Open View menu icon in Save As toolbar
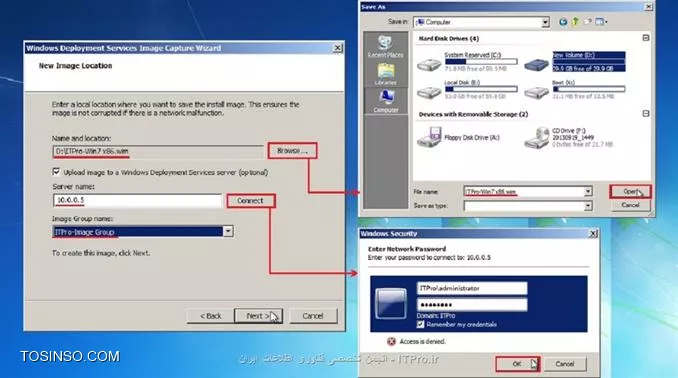678x378 pixels. click(x=601, y=22)
